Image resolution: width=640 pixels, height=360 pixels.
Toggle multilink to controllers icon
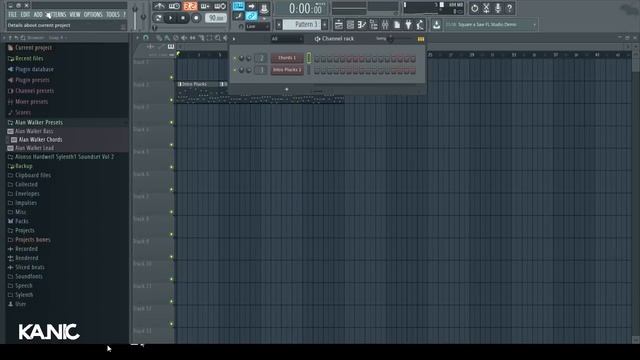251,16
